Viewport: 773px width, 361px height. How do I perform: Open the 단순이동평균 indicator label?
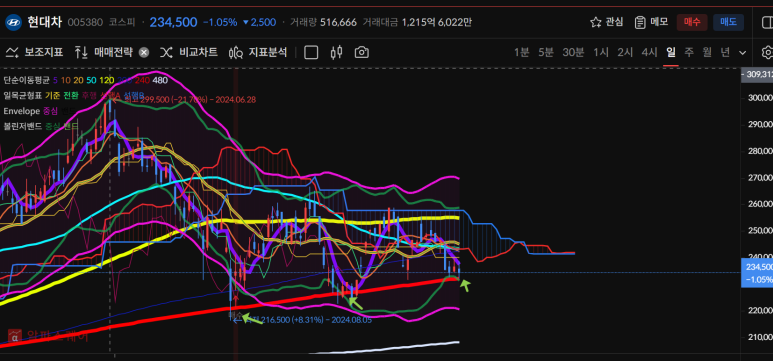26,80
